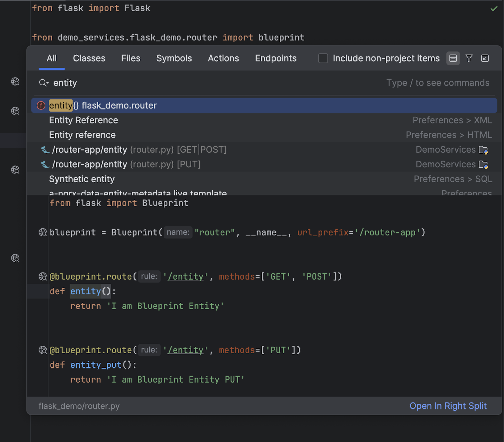Select the Symbols tab

174,58
